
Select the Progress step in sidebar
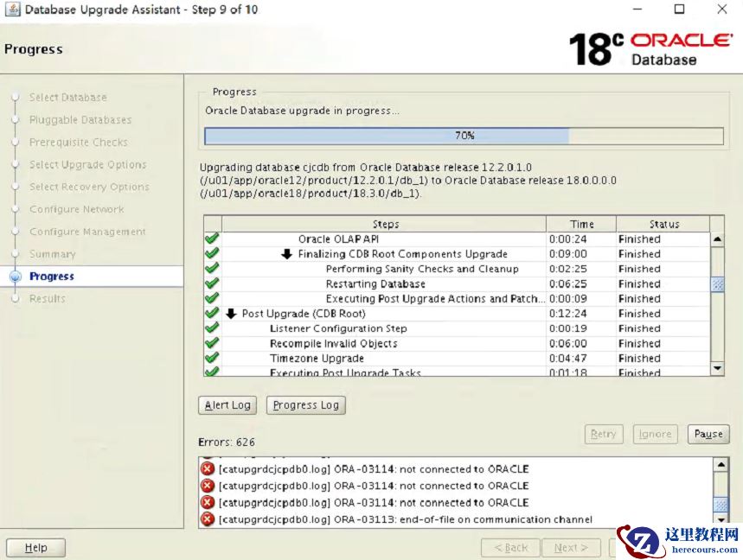[x=52, y=277]
